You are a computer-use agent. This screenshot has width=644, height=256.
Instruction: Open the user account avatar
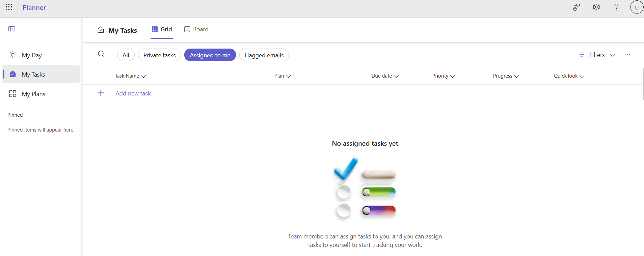coord(636,7)
